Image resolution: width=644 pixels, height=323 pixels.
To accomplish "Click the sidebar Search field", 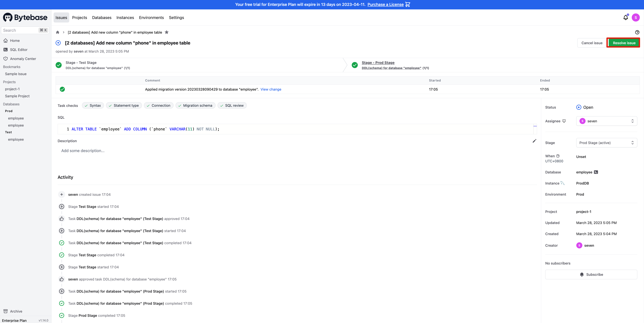I will coord(20,30).
